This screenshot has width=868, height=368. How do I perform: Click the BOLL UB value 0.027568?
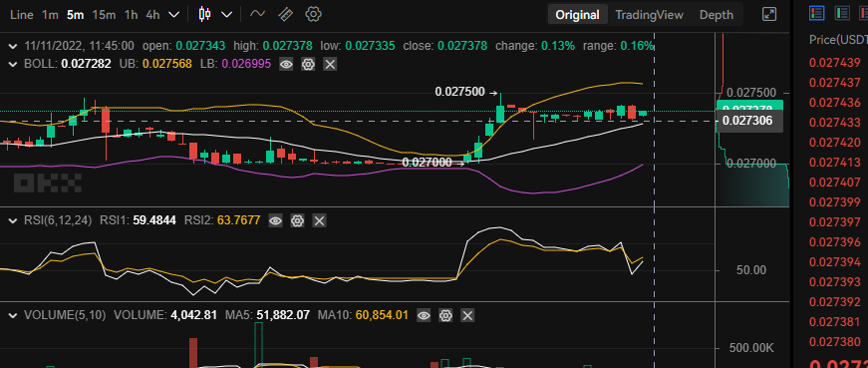click(167, 64)
